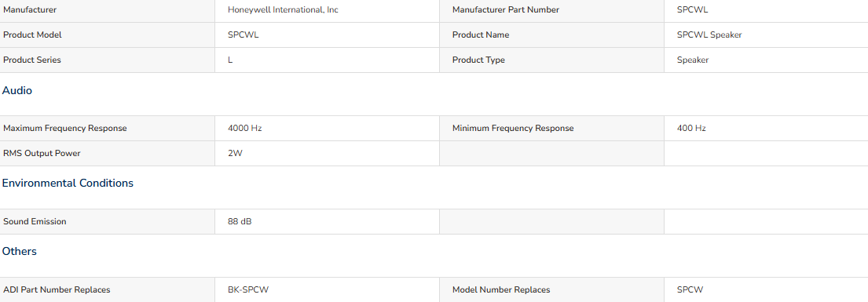Click the Others section heading
The height and width of the screenshot is (302, 868).
point(20,252)
